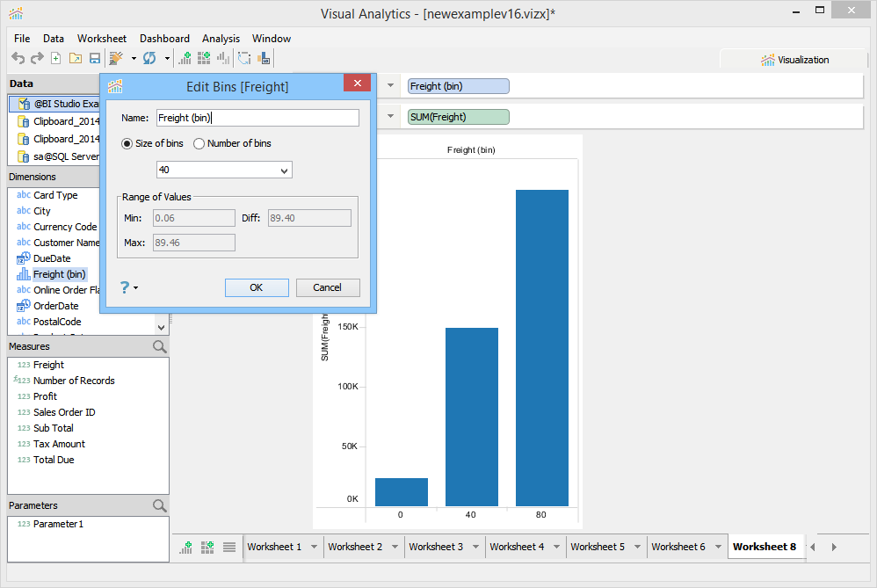The width and height of the screenshot is (877, 588).
Task: Click the new dashboard grid-plus toolbar icon
Action: click(204, 58)
